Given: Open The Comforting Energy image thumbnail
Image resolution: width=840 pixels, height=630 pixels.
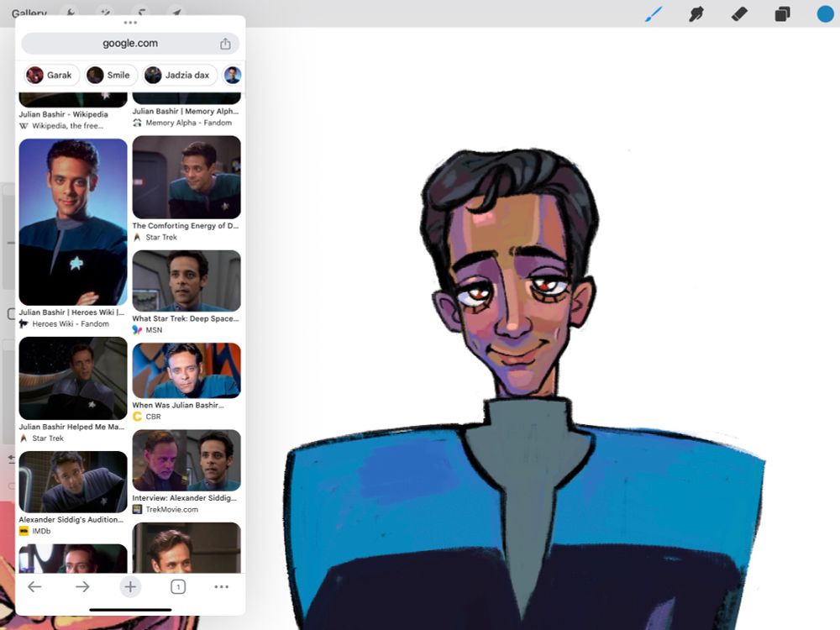Looking at the screenshot, I should [x=186, y=176].
